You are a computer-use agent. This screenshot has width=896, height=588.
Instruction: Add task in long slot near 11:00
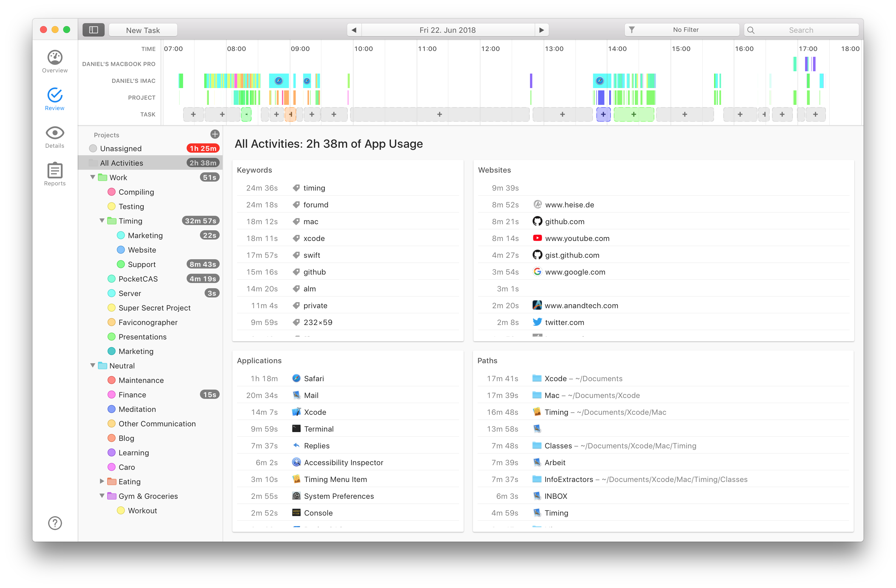coord(439,114)
